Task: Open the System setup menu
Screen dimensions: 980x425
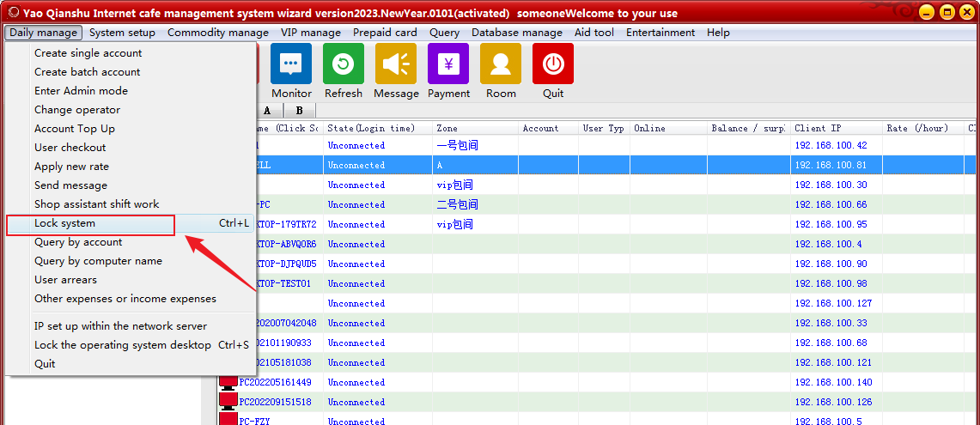Action: pos(122,33)
